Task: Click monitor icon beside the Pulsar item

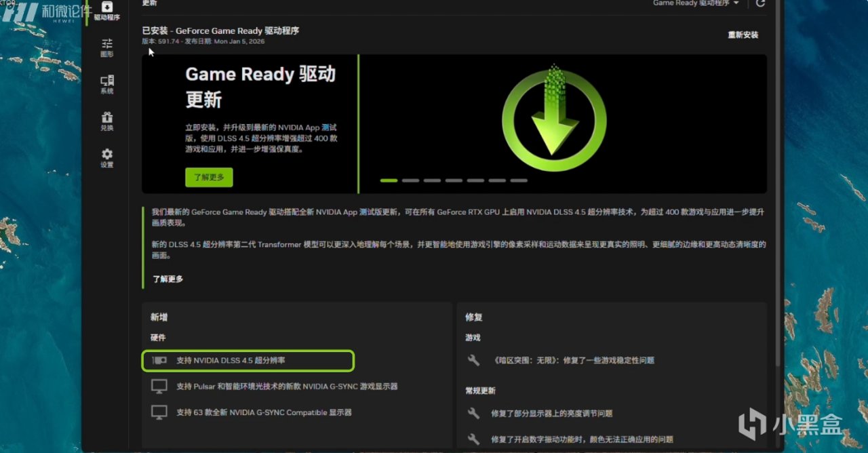Action: tap(159, 387)
